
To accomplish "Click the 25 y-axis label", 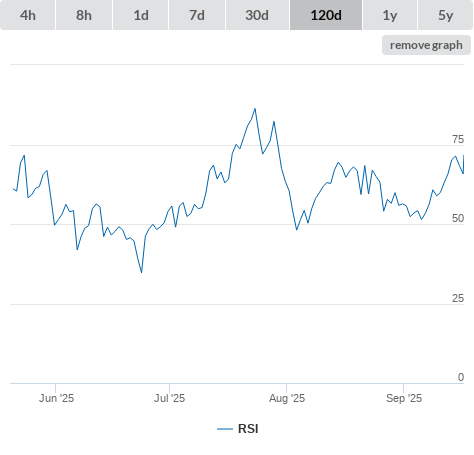I will (458, 298).
